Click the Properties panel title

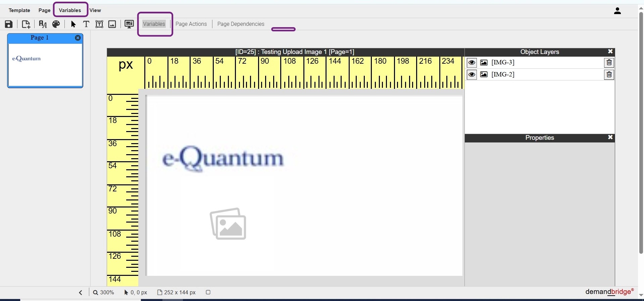(540, 138)
